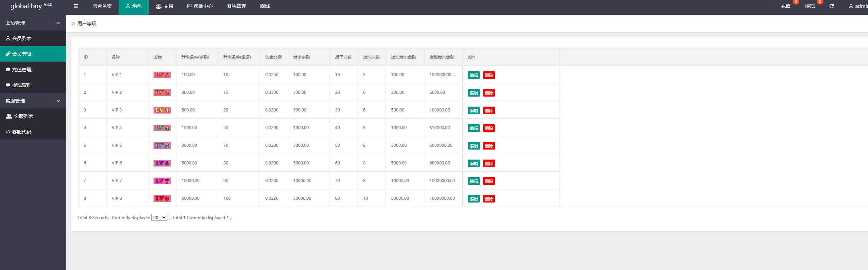The height and width of the screenshot is (270, 868).
Task: Click the edit button for VIP 1
Action: coord(473,75)
